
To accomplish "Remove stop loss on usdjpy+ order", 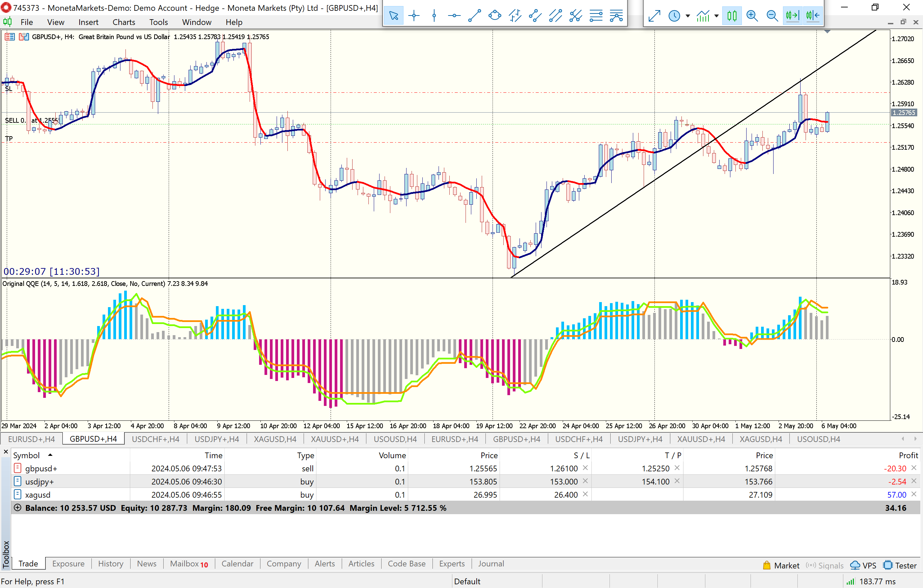I will [585, 481].
